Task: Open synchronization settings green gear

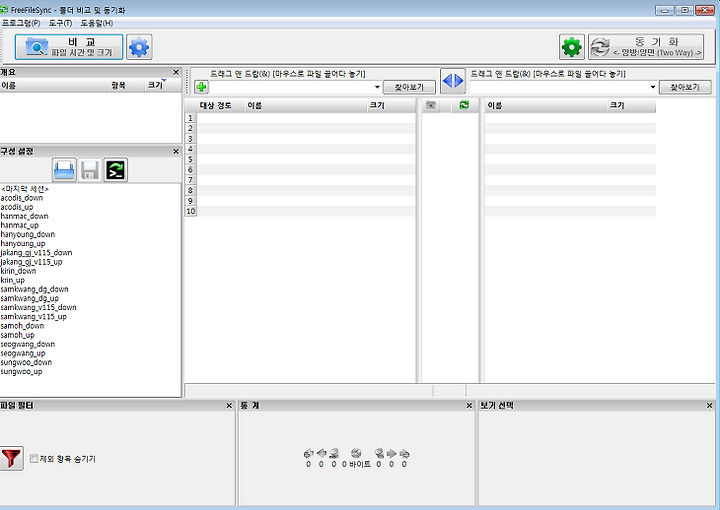Action: pyautogui.click(x=572, y=47)
